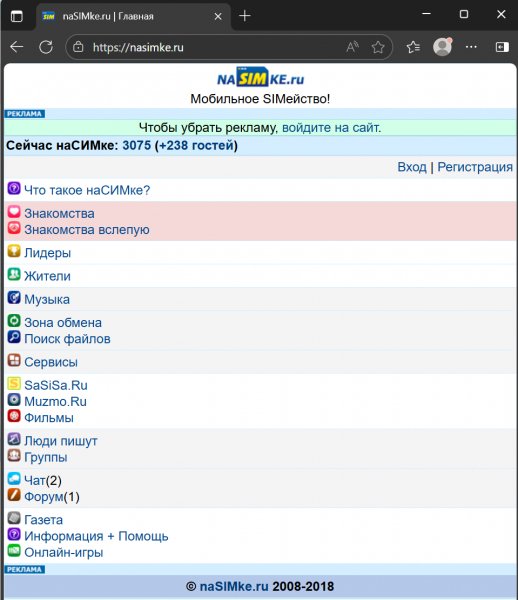Click the red icon beside Знакомства вслепую
Image resolution: width=518 pixels, height=600 pixels.
tap(14, 228)
